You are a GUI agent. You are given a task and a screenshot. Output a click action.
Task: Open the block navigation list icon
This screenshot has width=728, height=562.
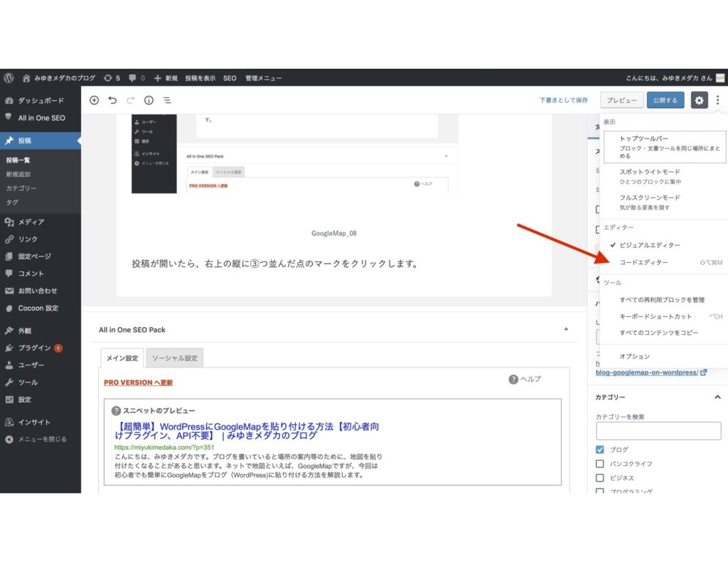(167, 100)
